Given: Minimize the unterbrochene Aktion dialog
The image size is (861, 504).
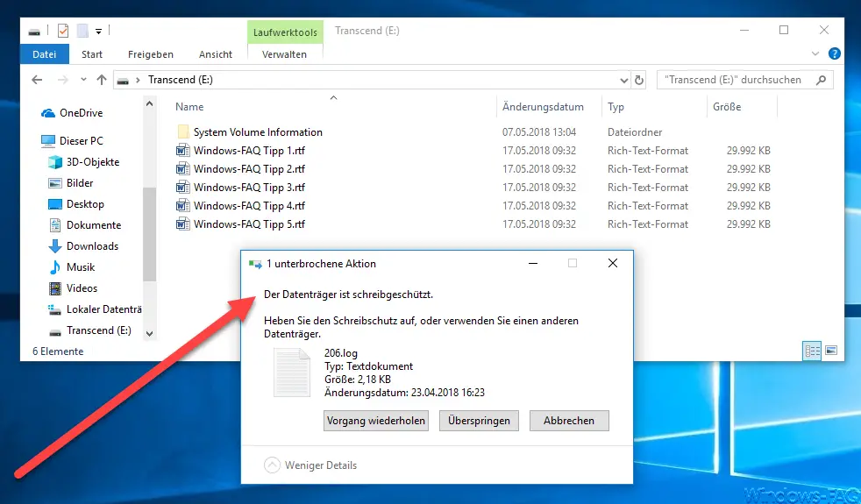Looking at the screenshot, I should coord(532,264).
